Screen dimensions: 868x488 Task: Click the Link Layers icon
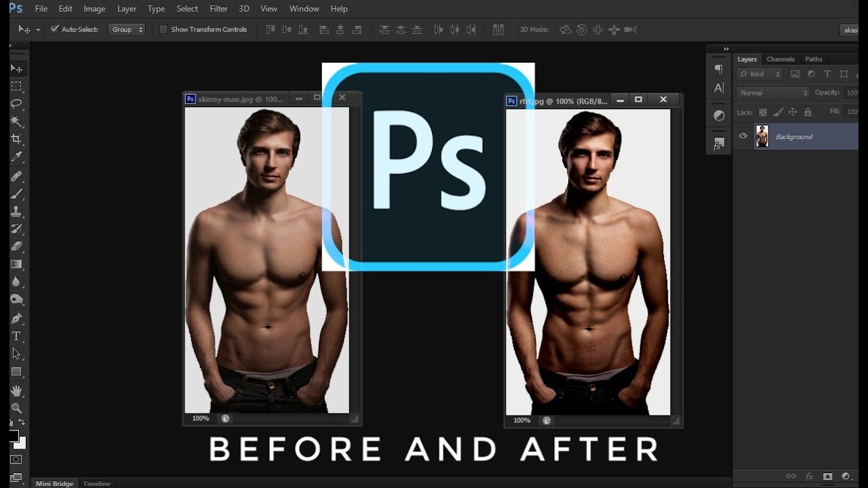coord(791,476)
